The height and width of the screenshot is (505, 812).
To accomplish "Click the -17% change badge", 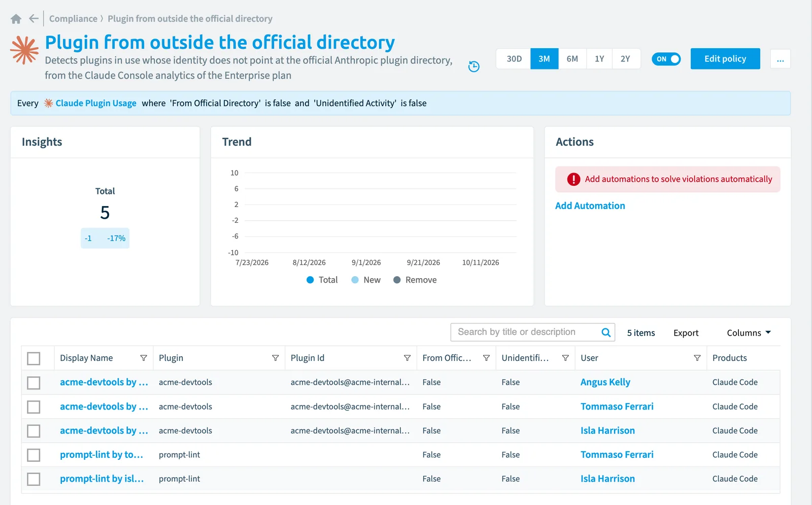I will point(116,238).
